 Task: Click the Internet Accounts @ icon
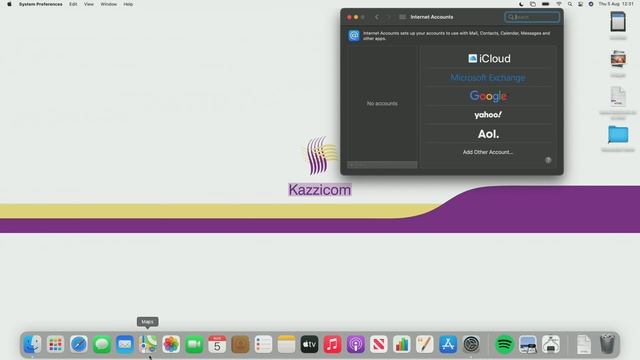(x=354, y=36)
